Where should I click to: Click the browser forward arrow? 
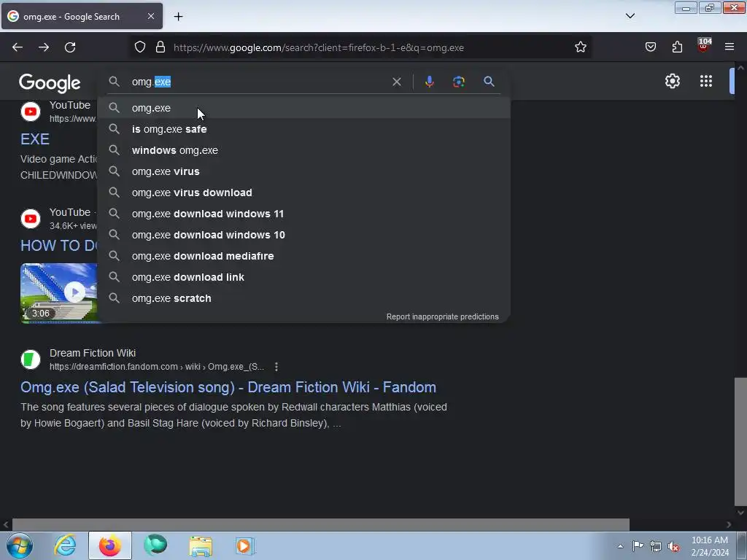pos(44,47)
